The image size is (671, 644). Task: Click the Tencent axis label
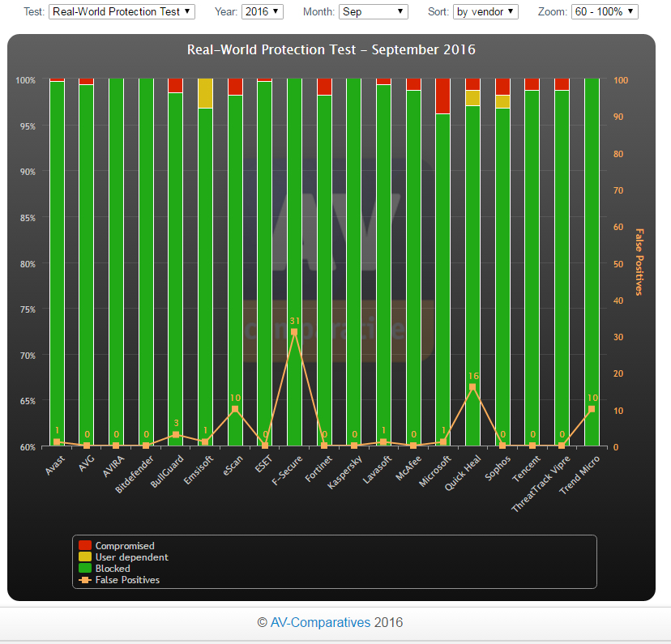pyautogui.click(x=527, y=469)
